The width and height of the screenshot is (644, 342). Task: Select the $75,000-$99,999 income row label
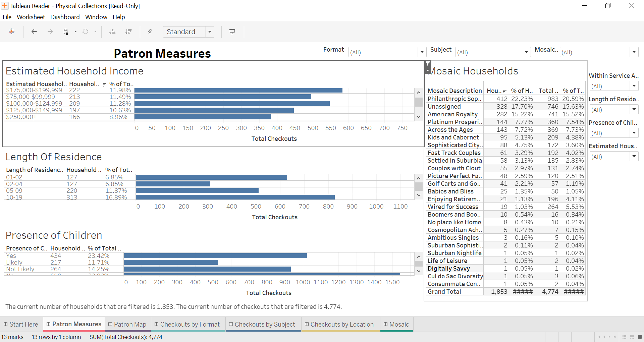[31, 97]
